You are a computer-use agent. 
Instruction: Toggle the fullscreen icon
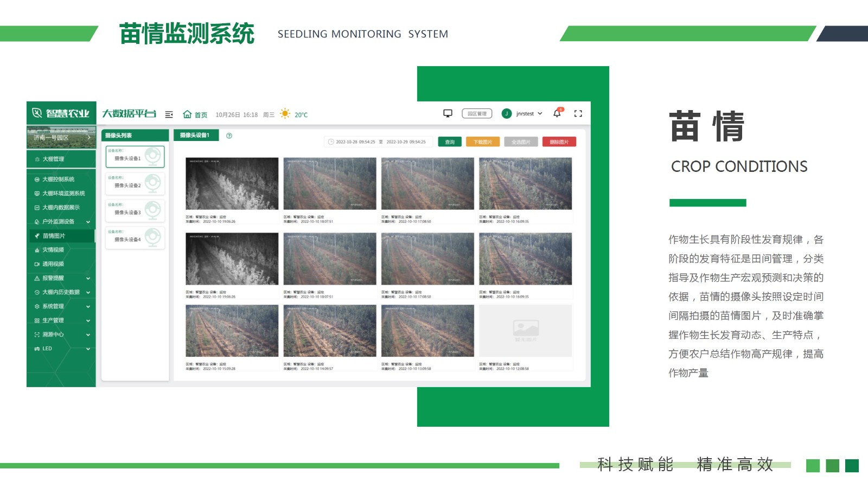pos(578,114)
